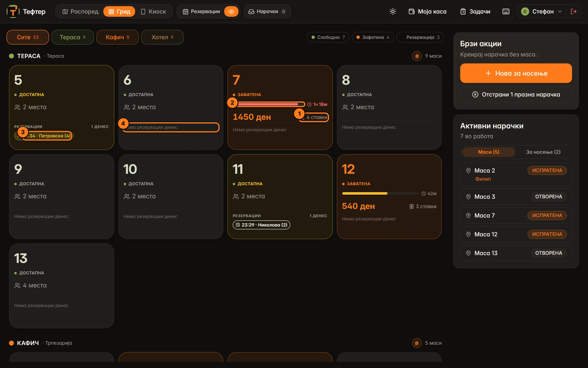Open the table 9 card

(x=61, y=196)
